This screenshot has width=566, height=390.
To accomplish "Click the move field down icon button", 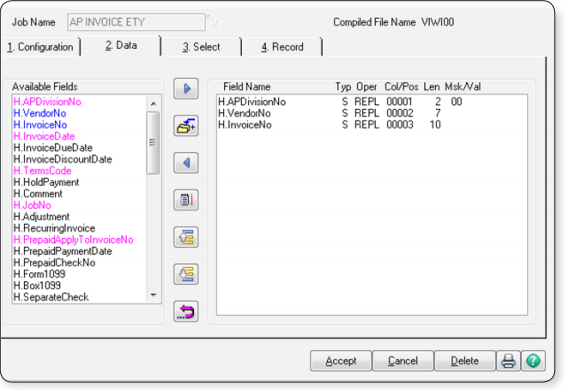I will [186, 274].
